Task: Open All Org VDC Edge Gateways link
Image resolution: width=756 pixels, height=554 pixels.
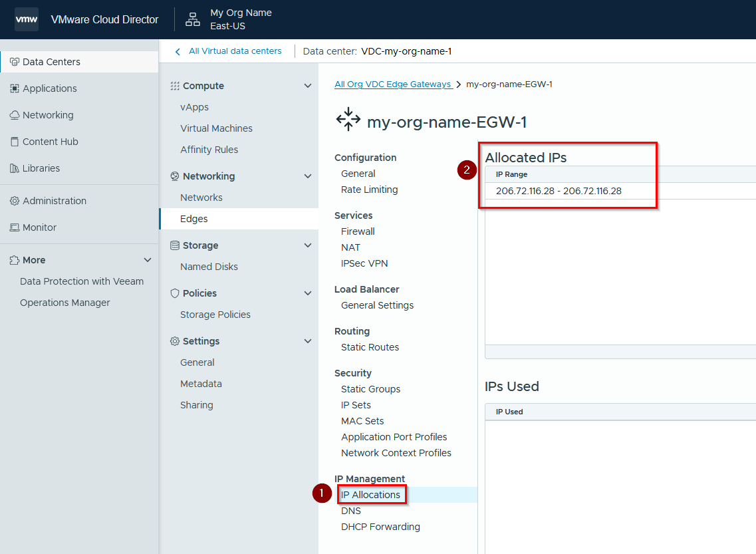Action: pyautogui.click(x=393, y=84)
